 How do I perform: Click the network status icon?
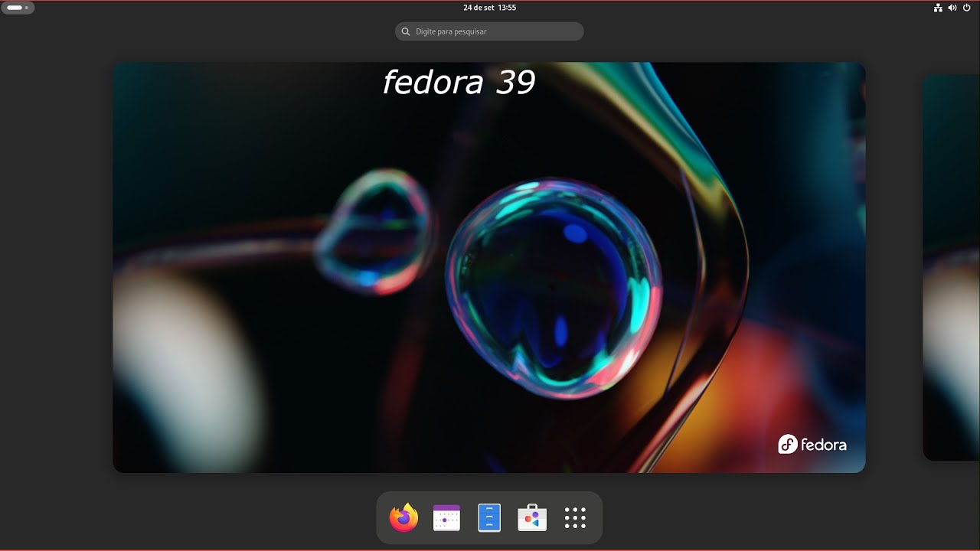(x=938, y=8)
